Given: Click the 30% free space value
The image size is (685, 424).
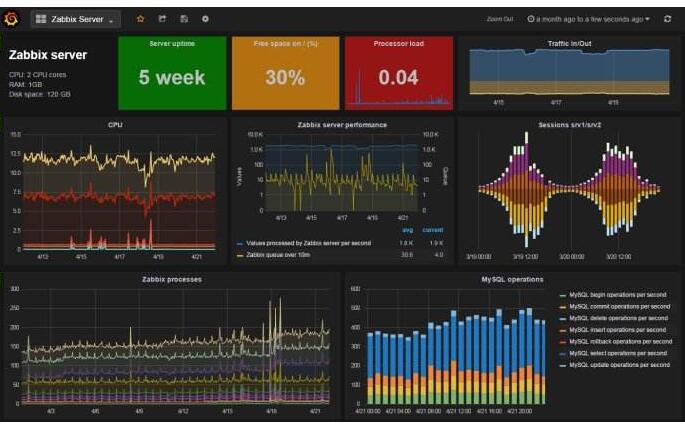Looking at the screenshot, I should pos(285,78).
